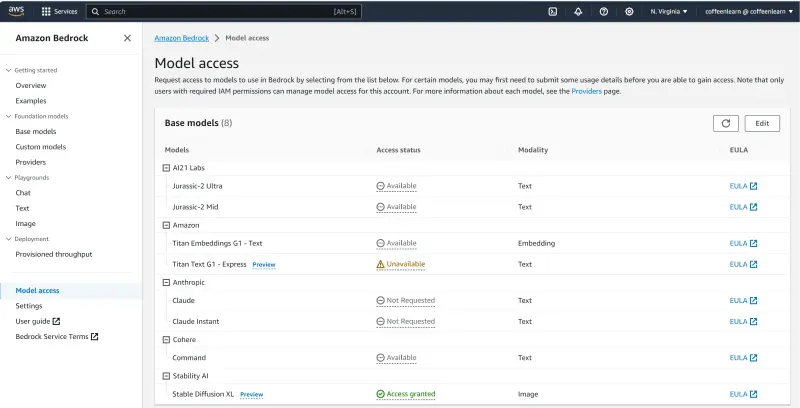Select Base models in sidebar
This screenshot has width=800, height=408.
(35, 131)
